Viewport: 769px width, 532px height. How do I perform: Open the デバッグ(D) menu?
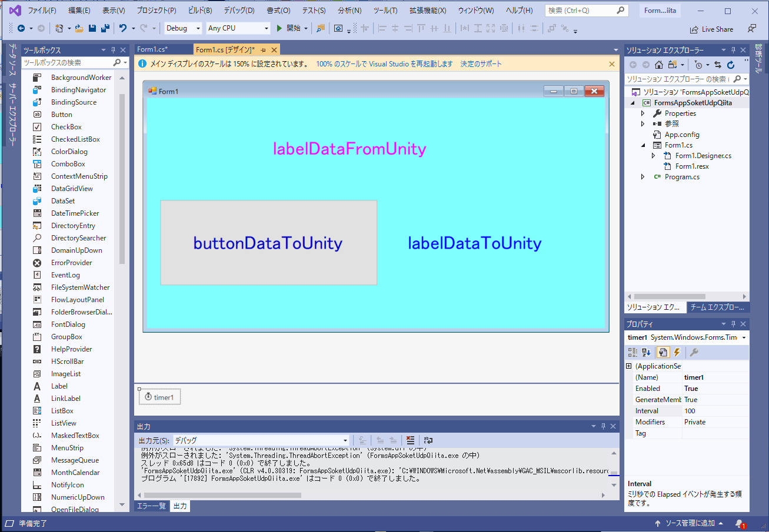coord(239,11)
